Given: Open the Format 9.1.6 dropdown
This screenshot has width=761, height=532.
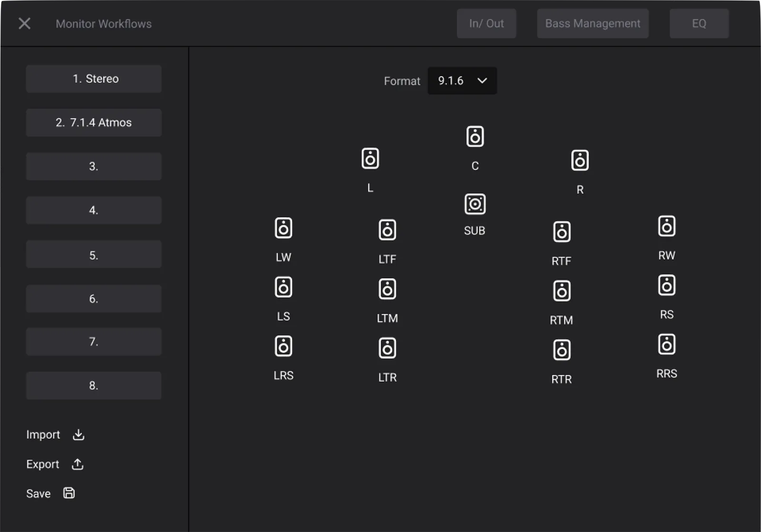Looking at the screenshot, I should 462,81.
